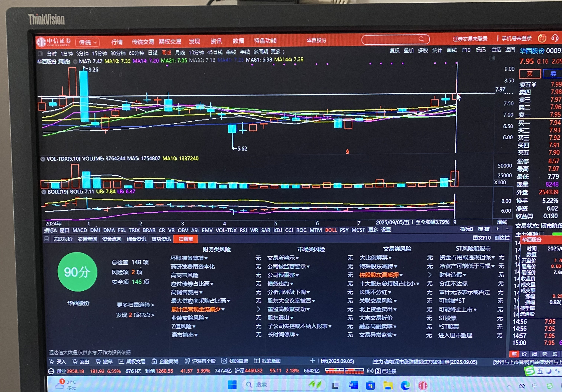Open 发现 2 项亮点 link
The width and height of the screenshot is (562, 392).
(x=135, y=315)
